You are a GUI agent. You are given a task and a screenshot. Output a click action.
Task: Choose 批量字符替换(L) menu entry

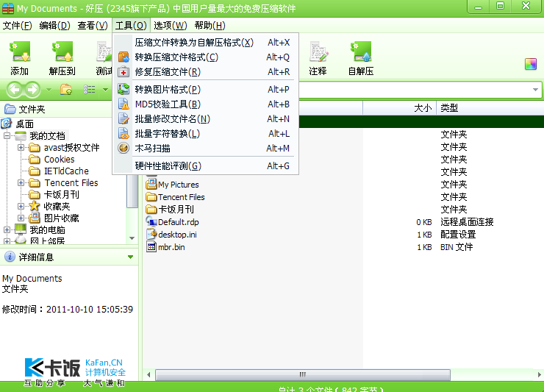coord(205,134)
